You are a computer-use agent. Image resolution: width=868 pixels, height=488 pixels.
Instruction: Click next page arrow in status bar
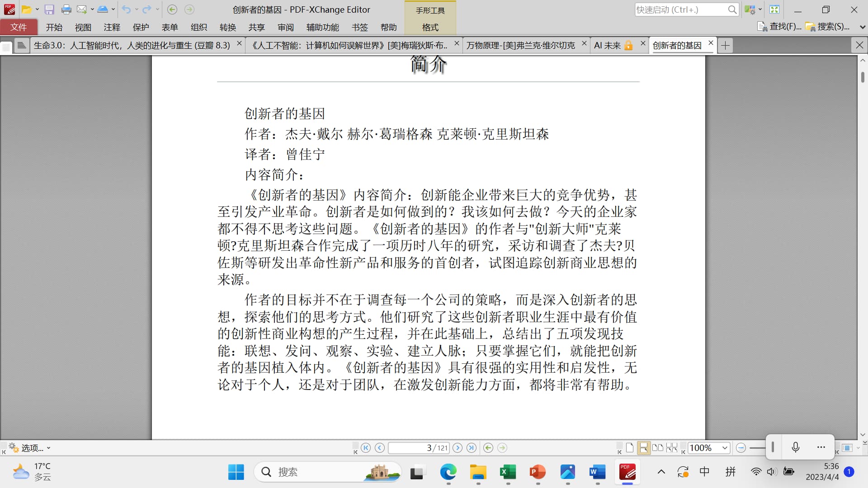[x=458, y=448]
